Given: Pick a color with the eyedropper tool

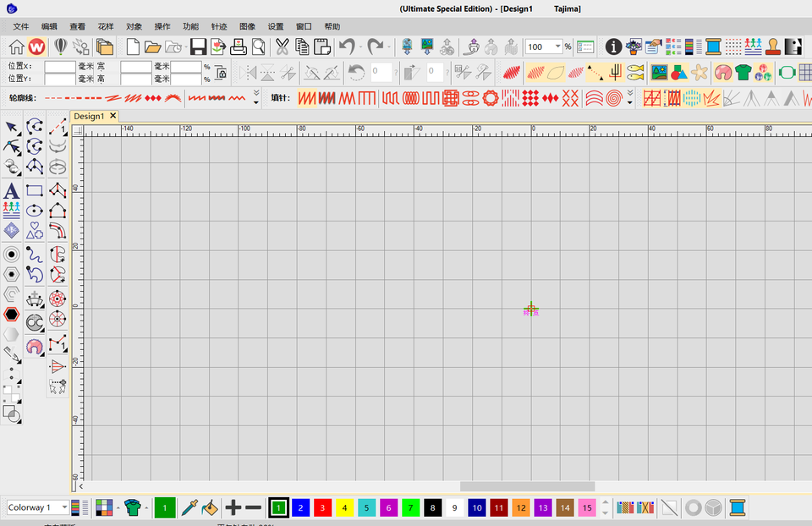Looking at the screenshot, I should click(x=189, y=507).
